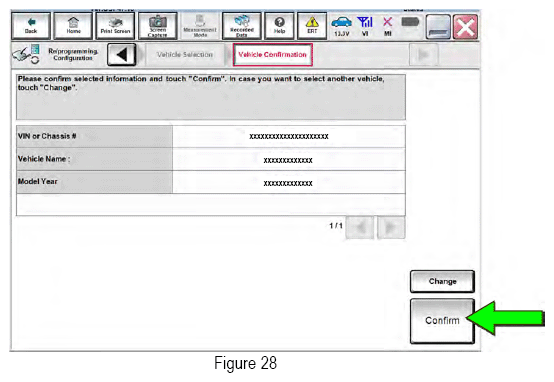Click the ERT warning icon
Screen dimensions: 554x382
(312, 26)
